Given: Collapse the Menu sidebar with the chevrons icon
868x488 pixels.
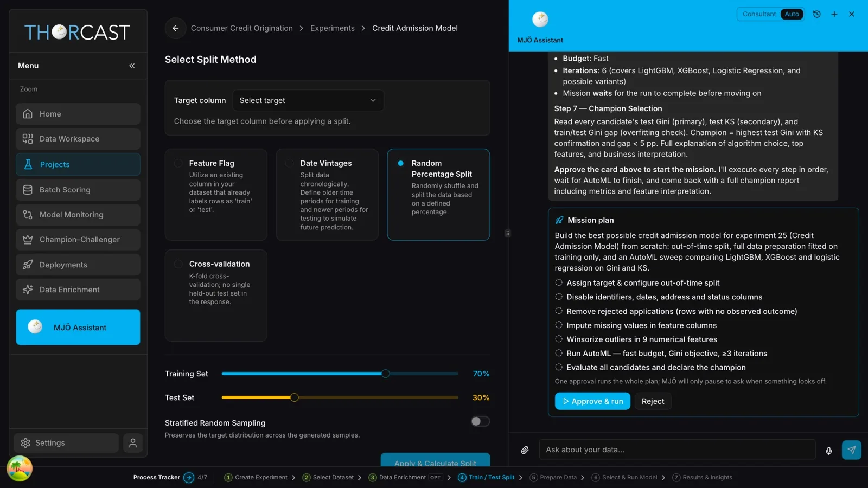Looking at the screenshot, I should (x=132, y=66).
